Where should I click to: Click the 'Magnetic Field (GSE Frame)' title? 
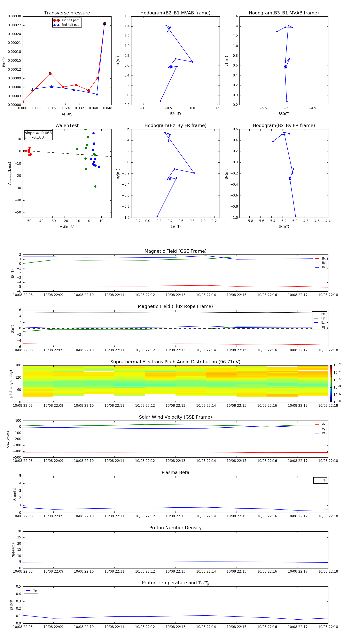click(175, 251)
